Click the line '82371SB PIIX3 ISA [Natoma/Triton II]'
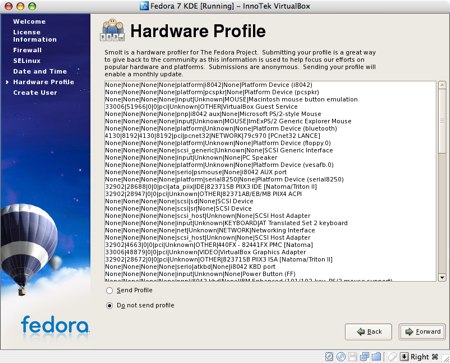 219,260
